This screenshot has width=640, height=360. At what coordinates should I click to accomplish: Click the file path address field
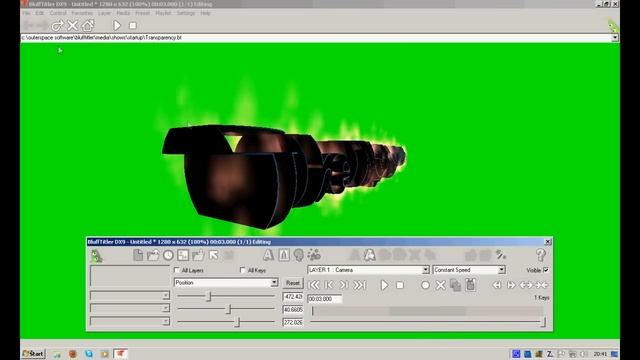click(316, 38)
